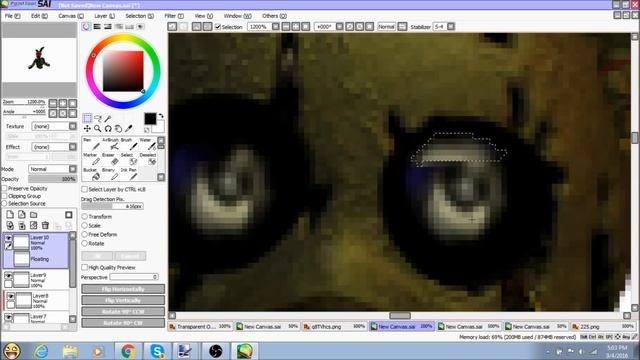Select the Rotate view tool

click(x=108, y=129)
